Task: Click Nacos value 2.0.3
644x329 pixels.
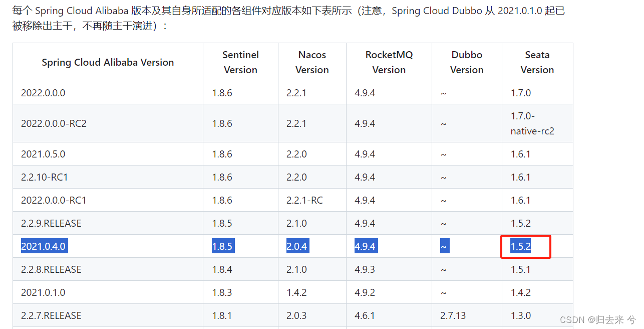Action: click(x=296, y=315)
